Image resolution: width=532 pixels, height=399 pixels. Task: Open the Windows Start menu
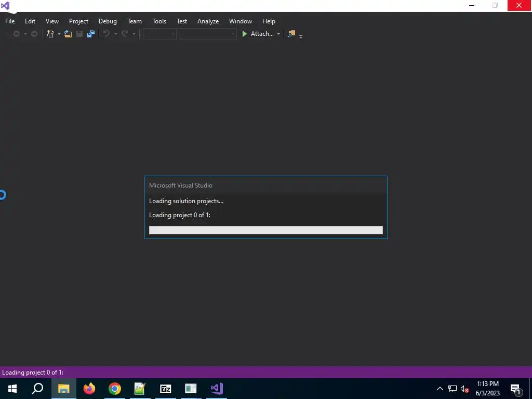(x=12, y=389)
